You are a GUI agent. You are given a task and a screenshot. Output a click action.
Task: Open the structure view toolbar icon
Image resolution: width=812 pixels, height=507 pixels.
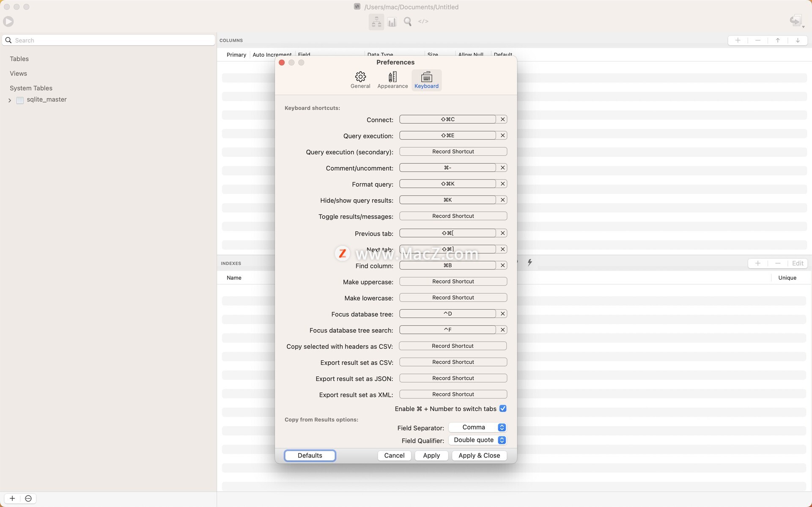coord(376,22)
